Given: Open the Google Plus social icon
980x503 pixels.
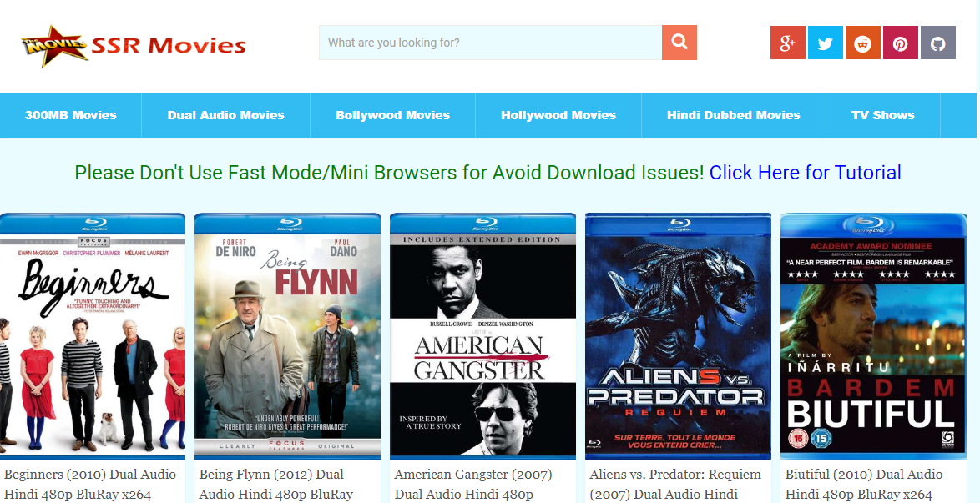Looking at the screenshot, I should [x=787, y=43].
